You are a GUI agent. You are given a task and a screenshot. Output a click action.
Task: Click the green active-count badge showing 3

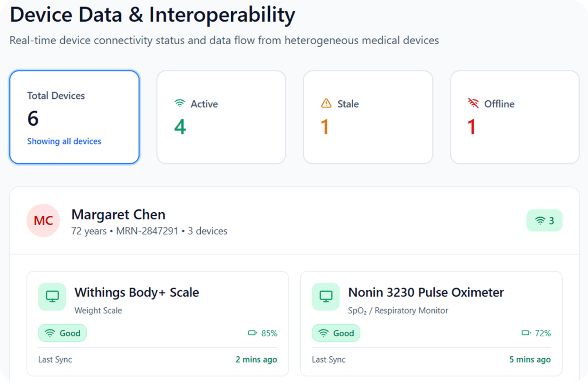[x=544, y=220]
